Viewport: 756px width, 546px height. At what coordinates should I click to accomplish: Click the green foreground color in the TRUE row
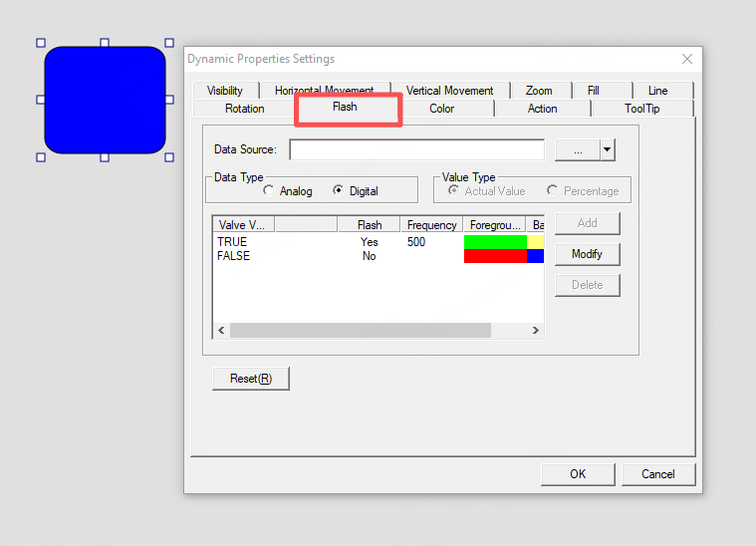click(x=495, y=242)
